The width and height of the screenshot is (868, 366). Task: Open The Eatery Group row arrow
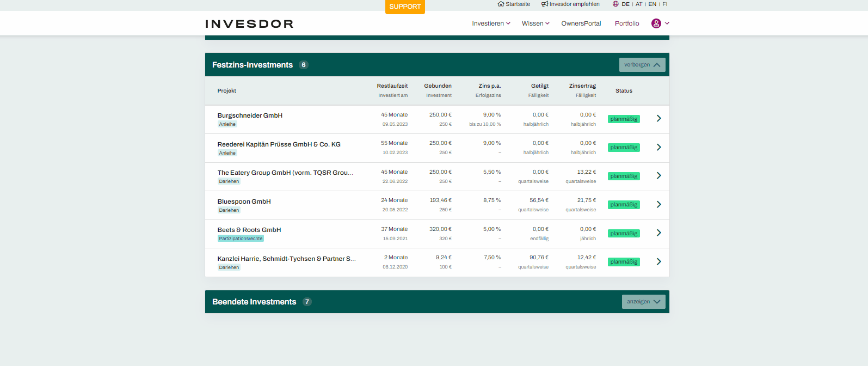658,176
